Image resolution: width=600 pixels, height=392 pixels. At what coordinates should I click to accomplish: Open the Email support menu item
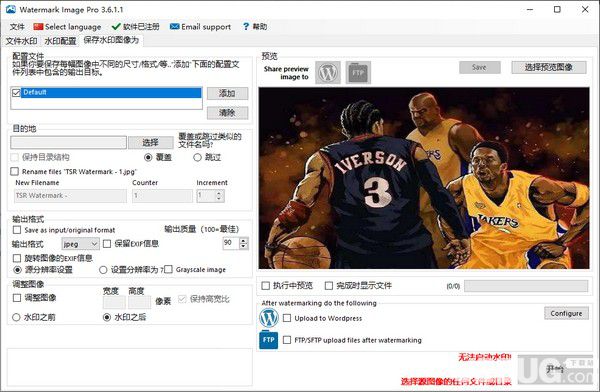click(x=200, y=27)
